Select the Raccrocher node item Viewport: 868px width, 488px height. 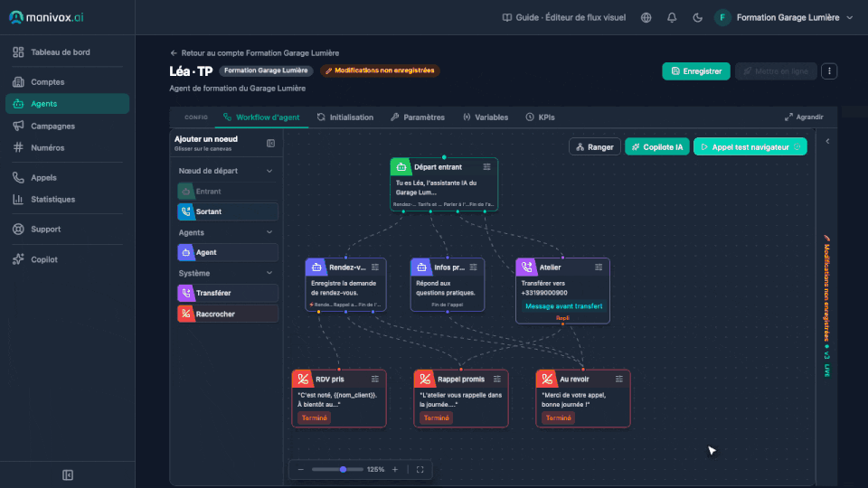click(x=228, y=314)
